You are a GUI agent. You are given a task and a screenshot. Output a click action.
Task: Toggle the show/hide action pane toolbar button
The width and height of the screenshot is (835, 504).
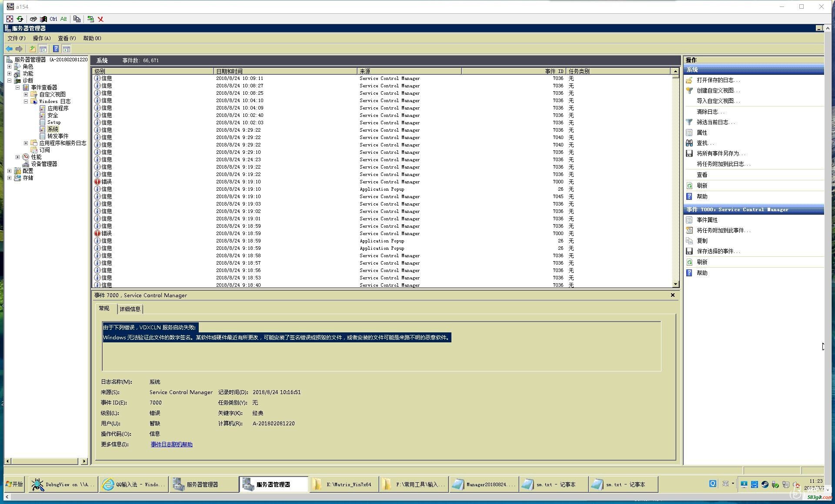point(66,49)
